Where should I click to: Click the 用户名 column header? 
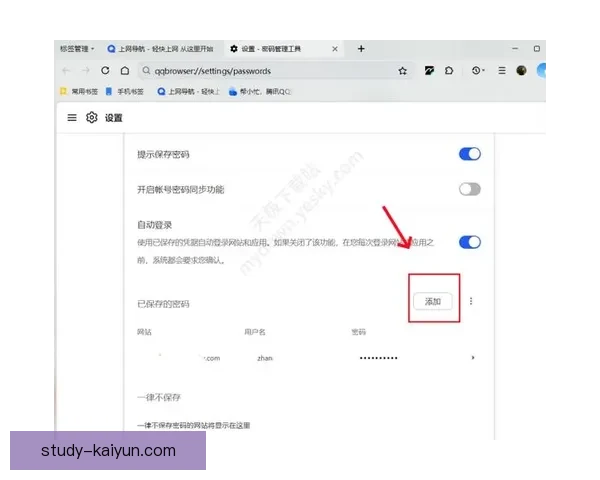click(255, 332)
